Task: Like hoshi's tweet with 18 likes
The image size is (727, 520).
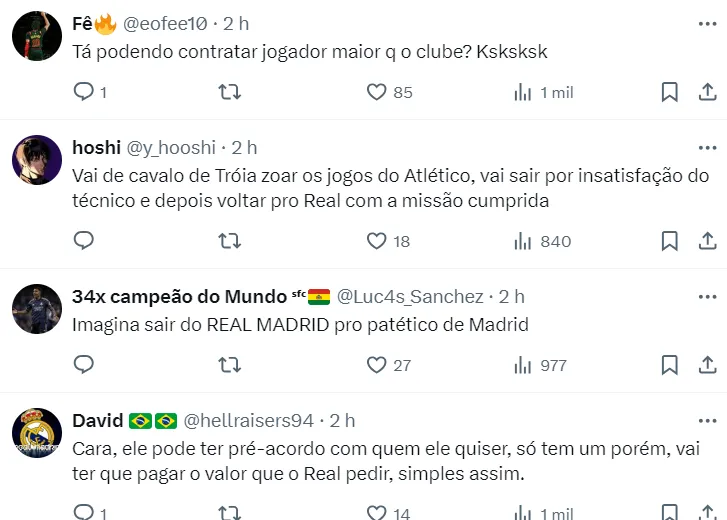Action: pyautogui.click(x=376, y=241)
